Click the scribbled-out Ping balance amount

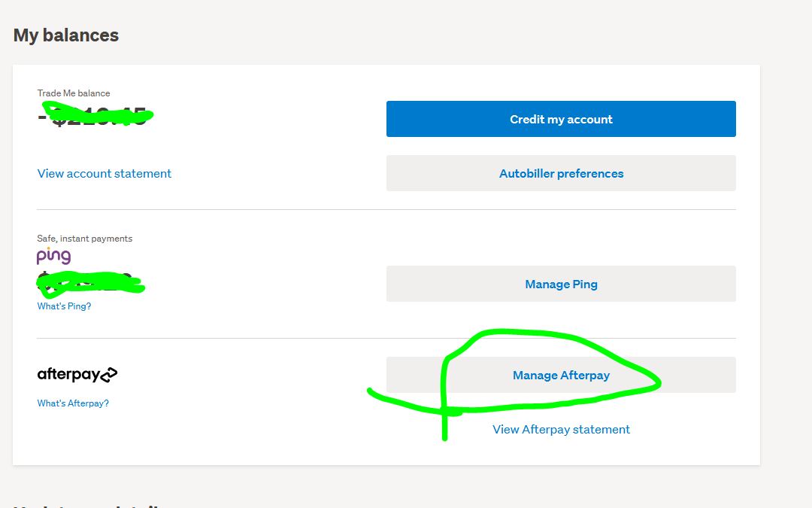89,283
